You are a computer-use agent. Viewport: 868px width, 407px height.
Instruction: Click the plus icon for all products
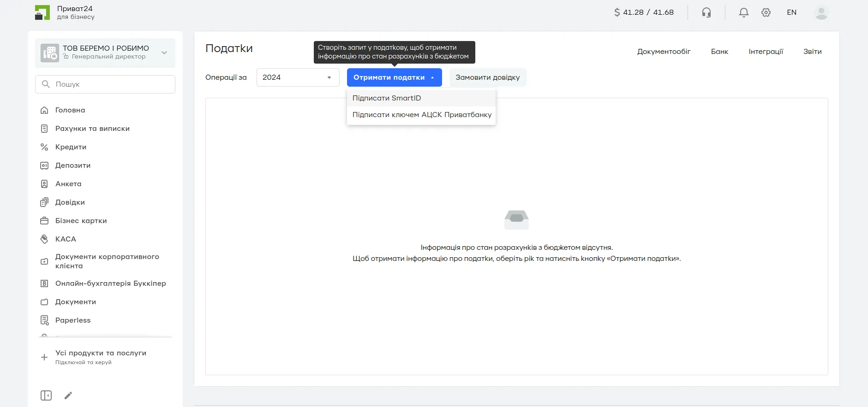click(44, 357)
